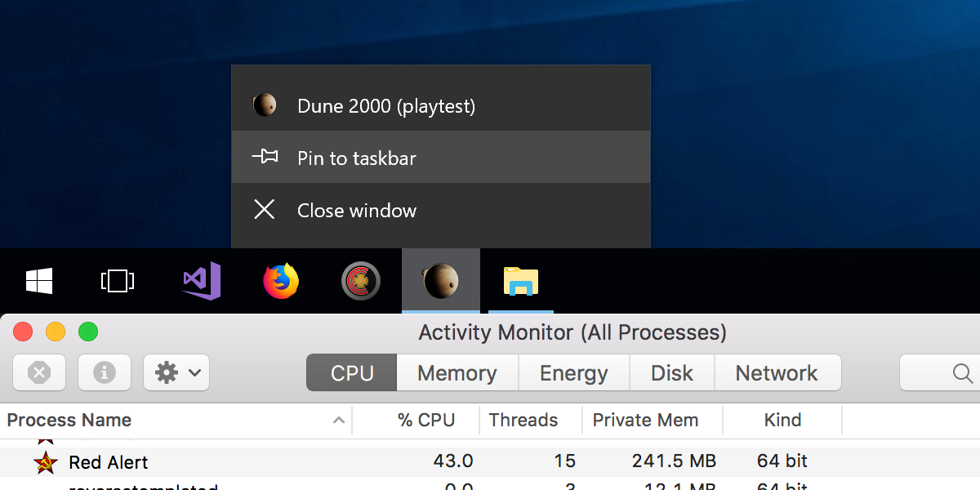The width and height of the screenshot is (980, 490).
Task: Switch to the Energy tab
Action: (x=574, y=373)
